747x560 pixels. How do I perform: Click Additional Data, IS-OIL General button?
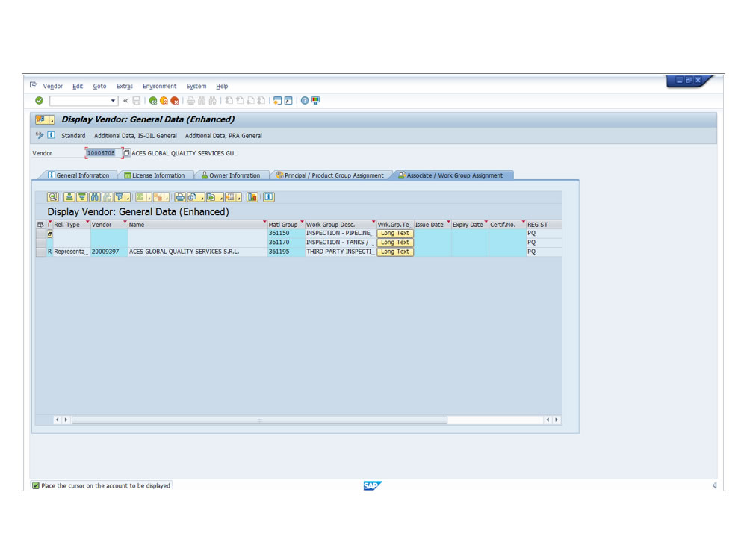coord(135,136)
